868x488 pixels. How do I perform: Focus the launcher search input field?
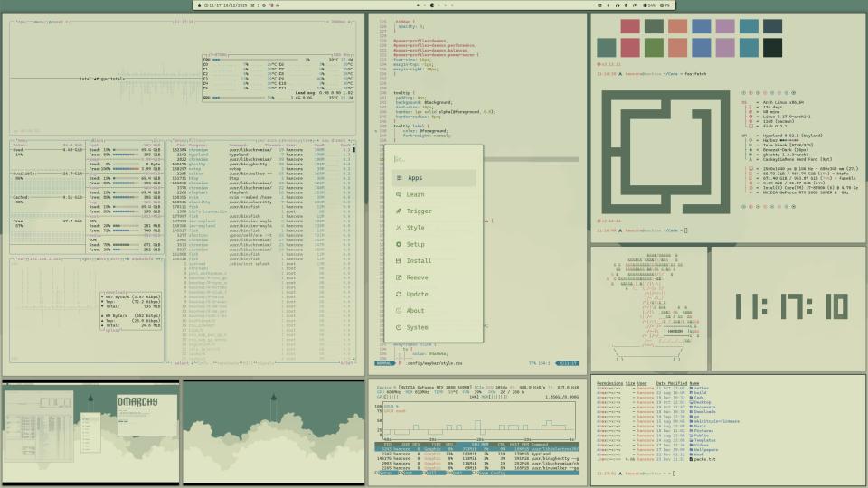pos(435,159)
